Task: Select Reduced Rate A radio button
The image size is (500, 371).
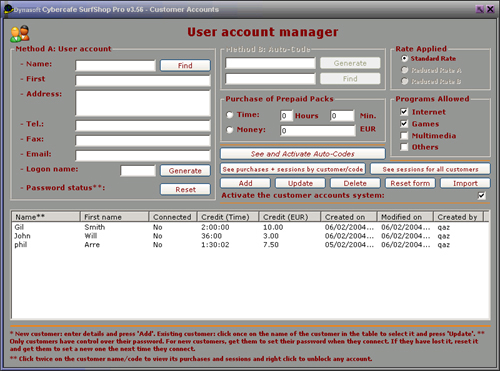Action: point(404,70)
